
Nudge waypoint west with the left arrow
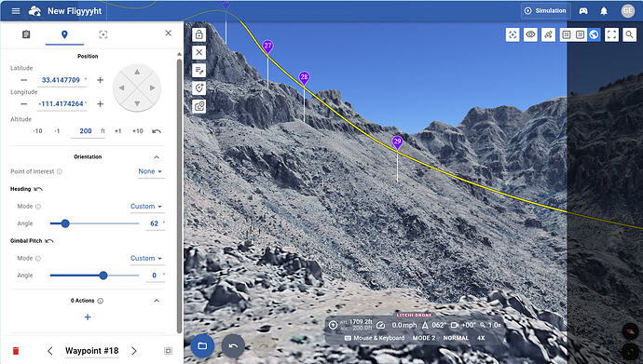coord(121,88)
